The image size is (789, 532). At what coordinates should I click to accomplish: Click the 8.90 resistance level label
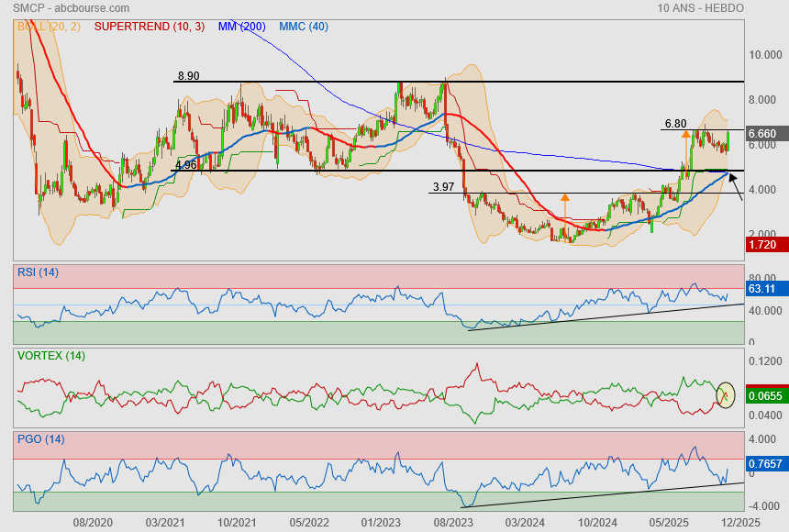click(x=188, y=76)
